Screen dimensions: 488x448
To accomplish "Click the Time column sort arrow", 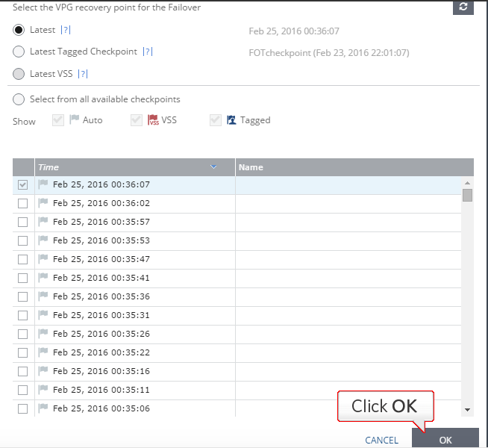I will pos(214,167).
